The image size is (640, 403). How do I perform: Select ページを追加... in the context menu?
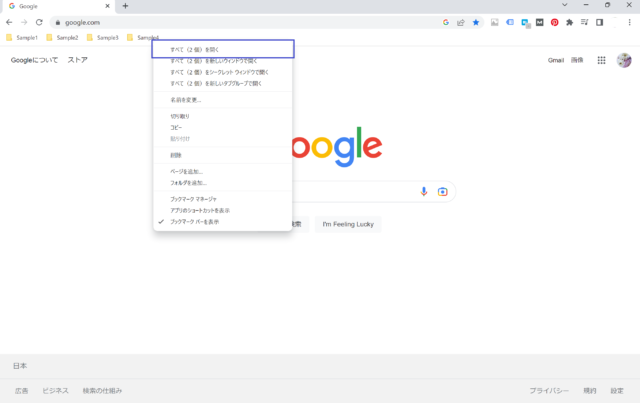[223, 171]
